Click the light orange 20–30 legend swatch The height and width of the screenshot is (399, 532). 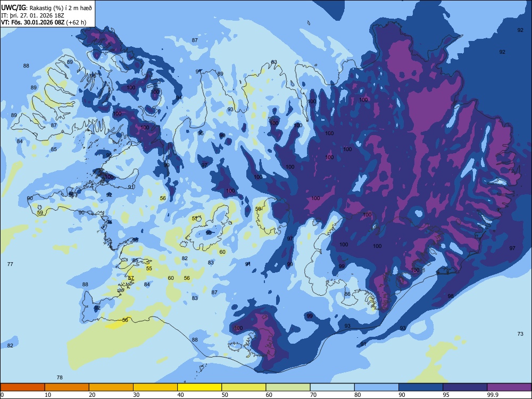(111, 387)
